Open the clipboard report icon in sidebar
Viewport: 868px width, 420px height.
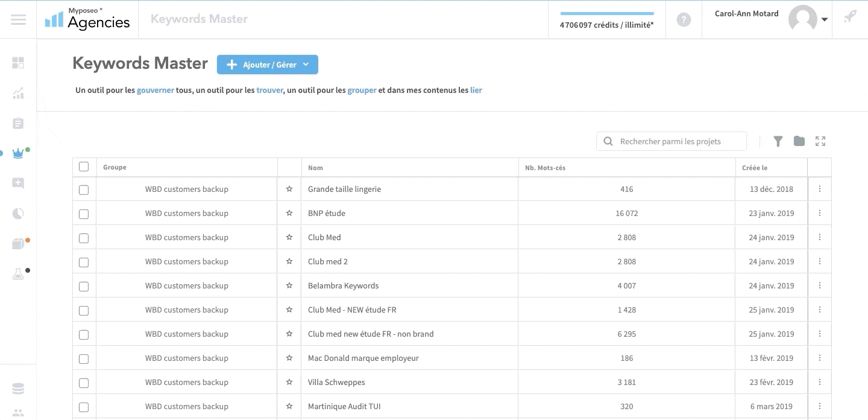[18, 123]
